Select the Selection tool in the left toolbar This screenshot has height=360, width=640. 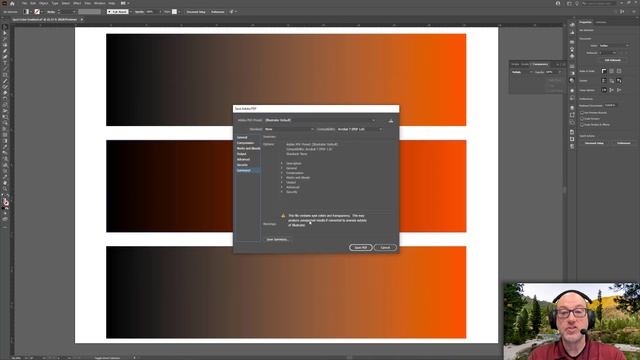[x=5, y=27]
